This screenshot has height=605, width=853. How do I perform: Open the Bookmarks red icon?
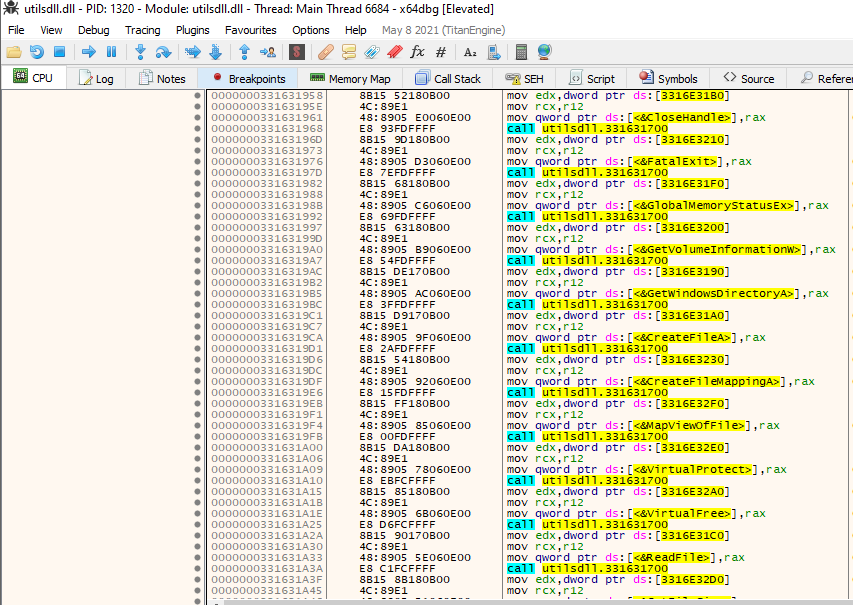(x=395, y=52)
